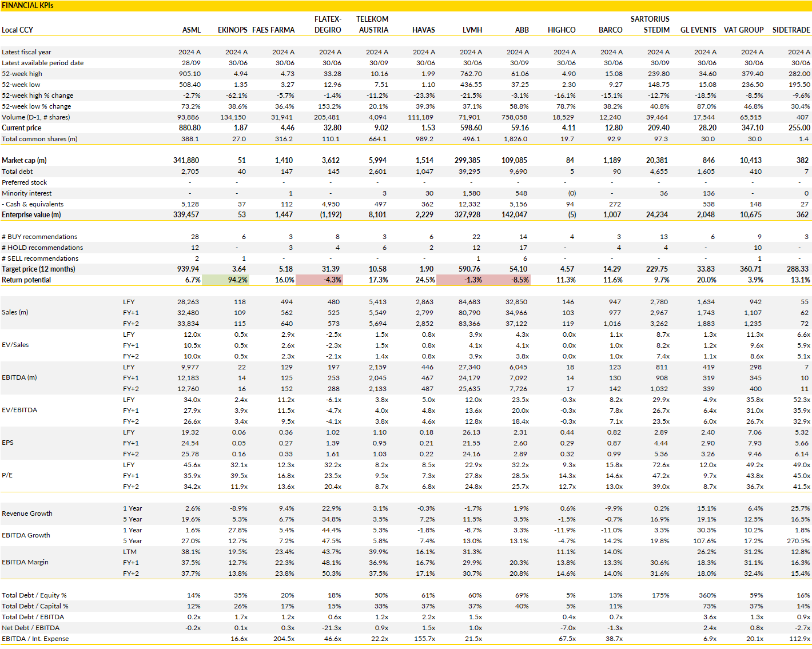Click the EV/Sales section label
The image size is (812, 649).
click(15, 345)
